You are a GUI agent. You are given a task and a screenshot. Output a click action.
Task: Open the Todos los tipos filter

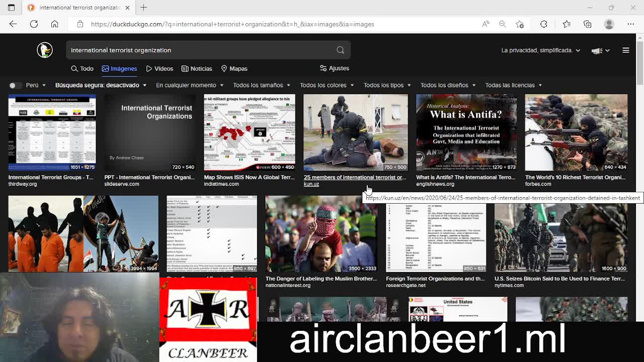click(x=387, y=85)
